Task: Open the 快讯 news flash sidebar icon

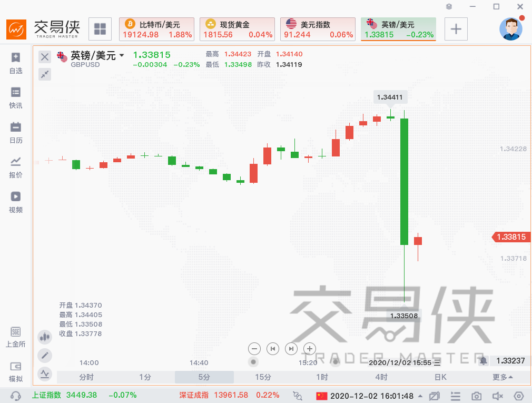Action: pyautogui.click(x=16, y=98)
